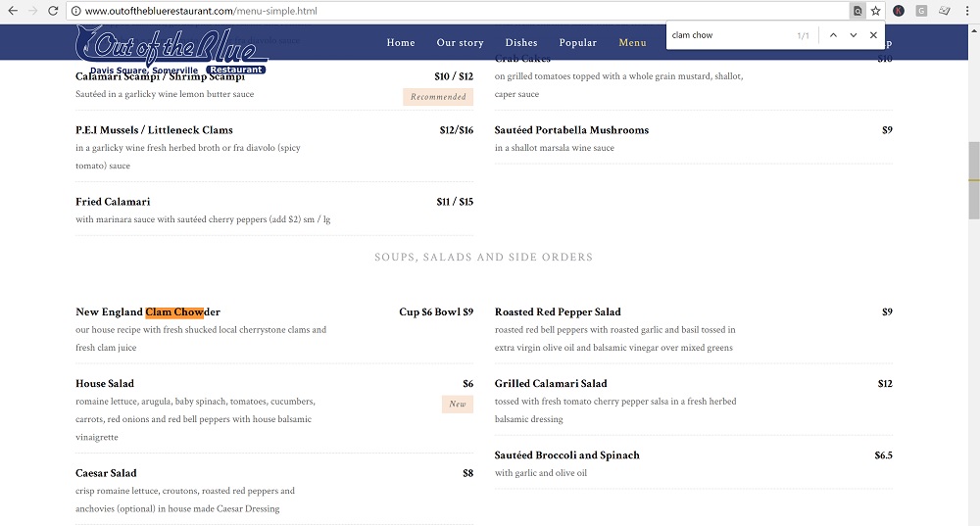Click the $12 Grilled Calamari Salad price

pyautogui.click(x=885, y=384)
